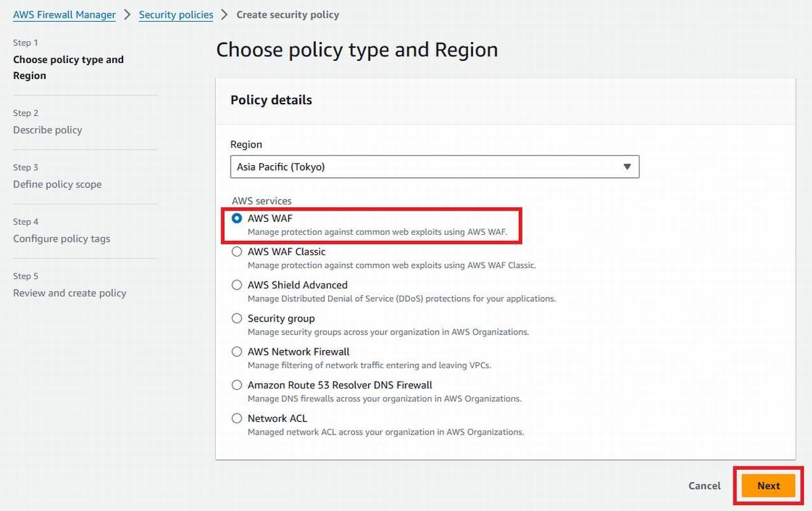The height and width of the screenshot is (511, 812).
Task: Go to Step 3 Define policy scope
Action: [x=58, y=184]
